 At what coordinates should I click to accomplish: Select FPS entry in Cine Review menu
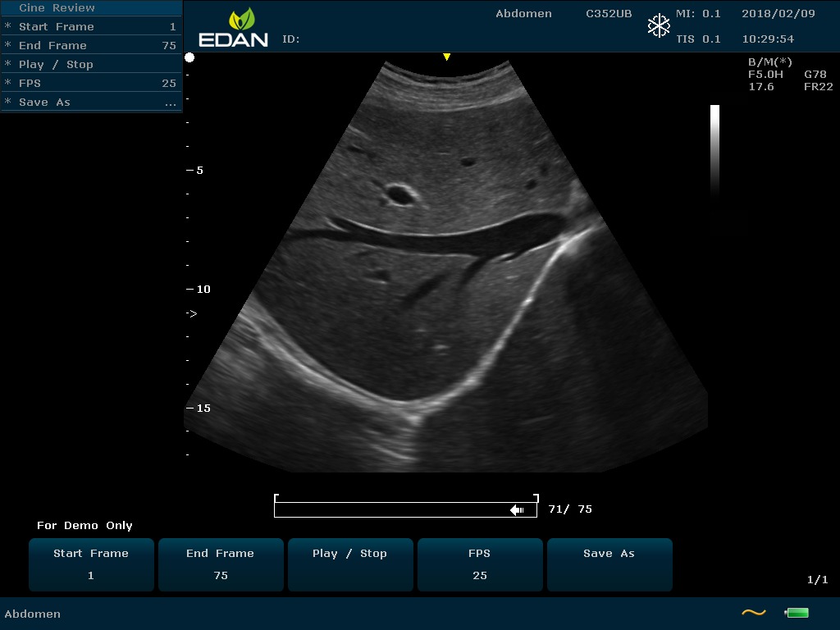click(30, 83)
